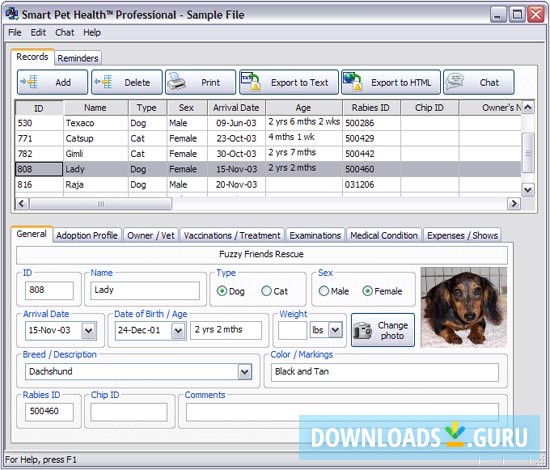Click the Age column header
The image size is (550, 470).
304,108
